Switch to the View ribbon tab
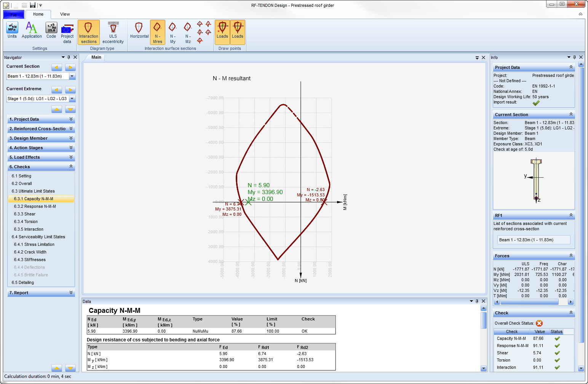Image resolution: width=588 pixels, height=384 pixels. (x=65, y=14)
